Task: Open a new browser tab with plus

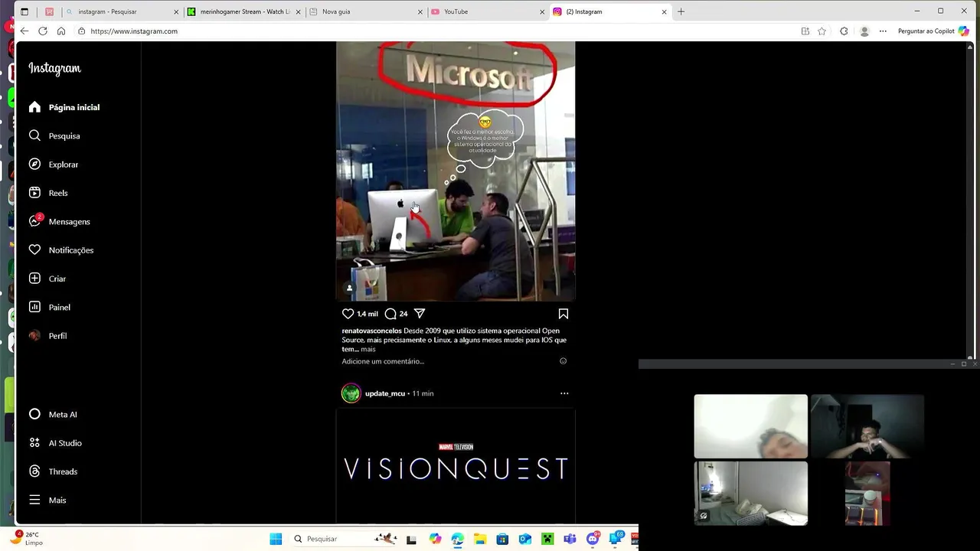Action: point(681,11)
